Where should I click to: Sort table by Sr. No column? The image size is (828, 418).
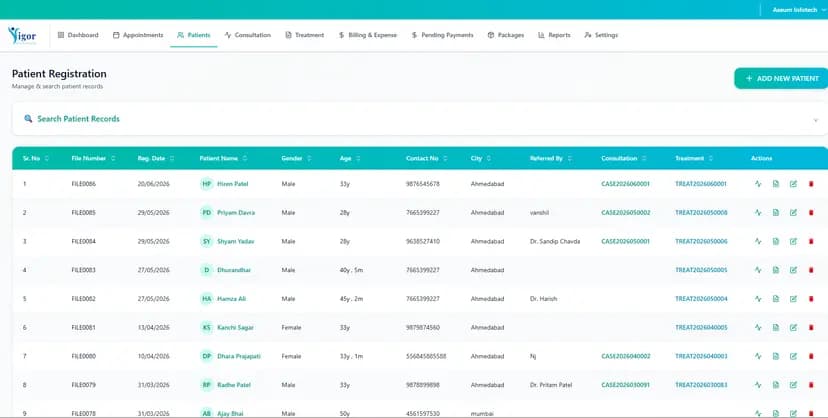coord(47,158)
